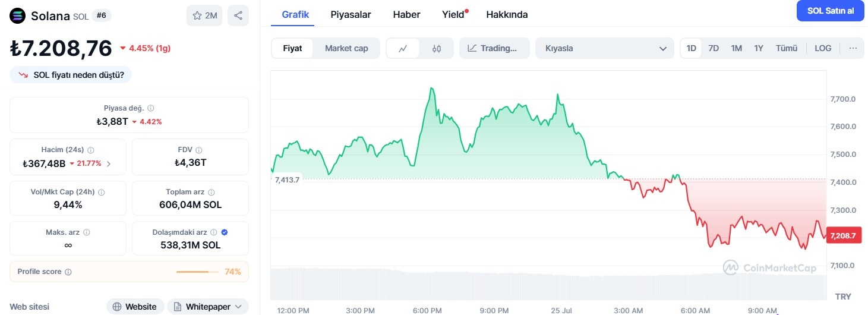868x315 pixels.
Task: Info icon beside Vol/Mkt Cap (24h)
Action: pyautogui.click(x=101, y=193)
